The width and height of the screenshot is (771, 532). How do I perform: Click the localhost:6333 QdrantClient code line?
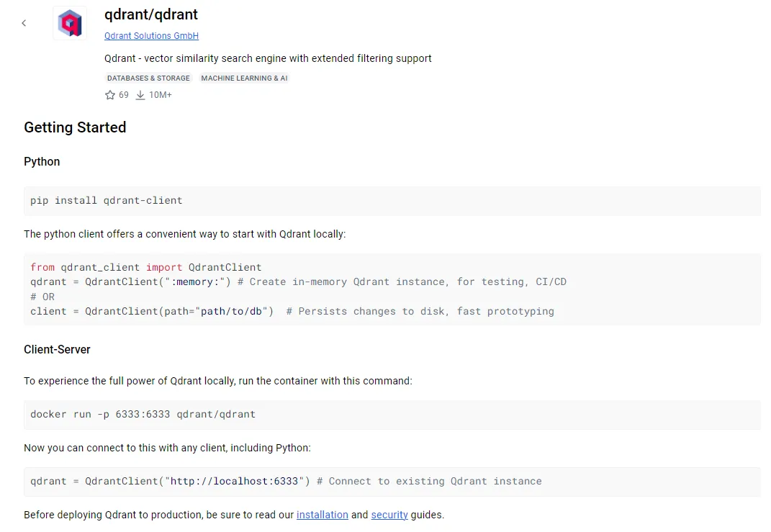click(x=286, y=482)
